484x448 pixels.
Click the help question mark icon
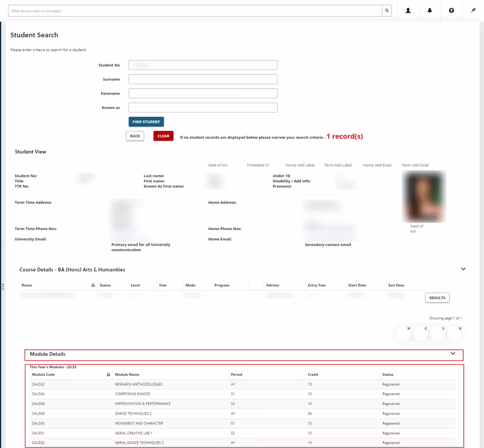pos(451,10)
